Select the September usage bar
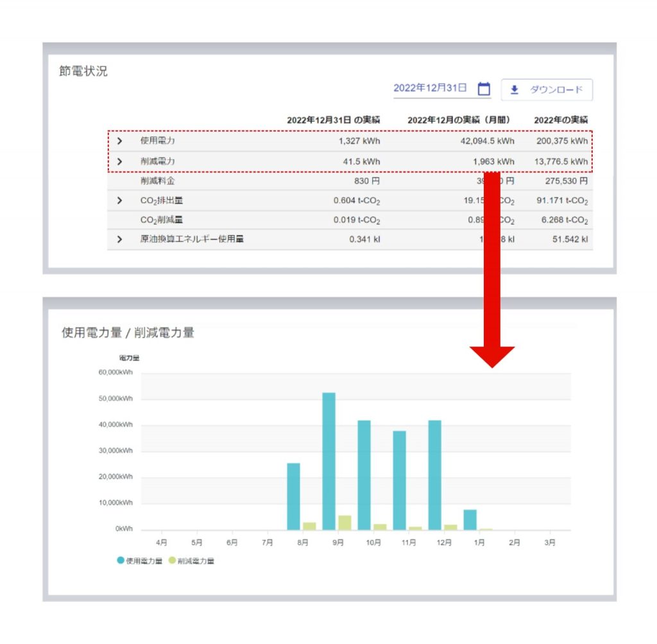Image resolution: width=657 pixels, height=644 pixels. click(x=329, y=461)
